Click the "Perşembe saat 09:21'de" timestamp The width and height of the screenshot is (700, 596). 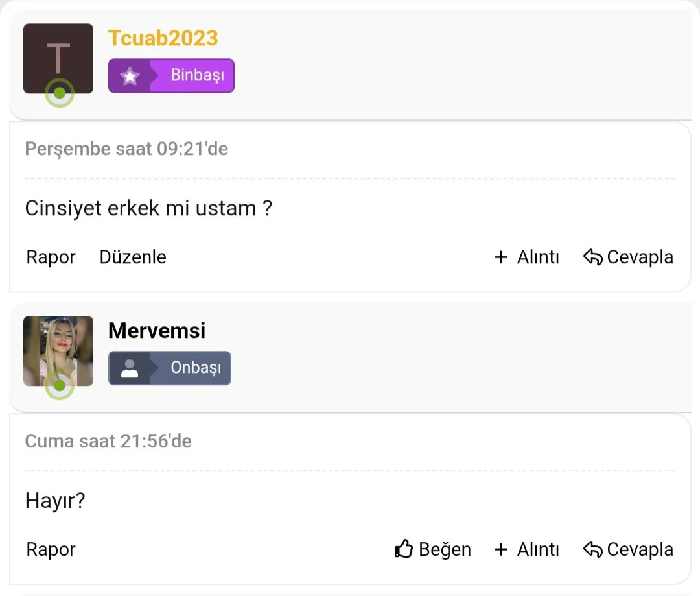(x=126, y=149)
